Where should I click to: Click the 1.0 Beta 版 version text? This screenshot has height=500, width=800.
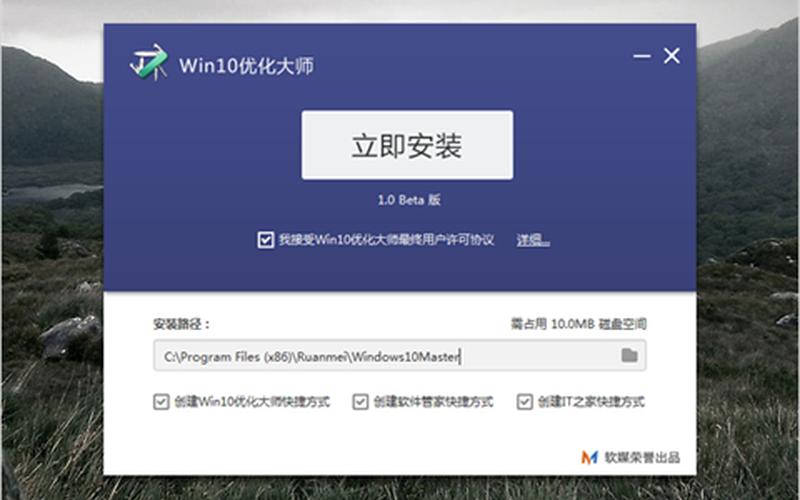pyautogui.click(x=409, y=200)
